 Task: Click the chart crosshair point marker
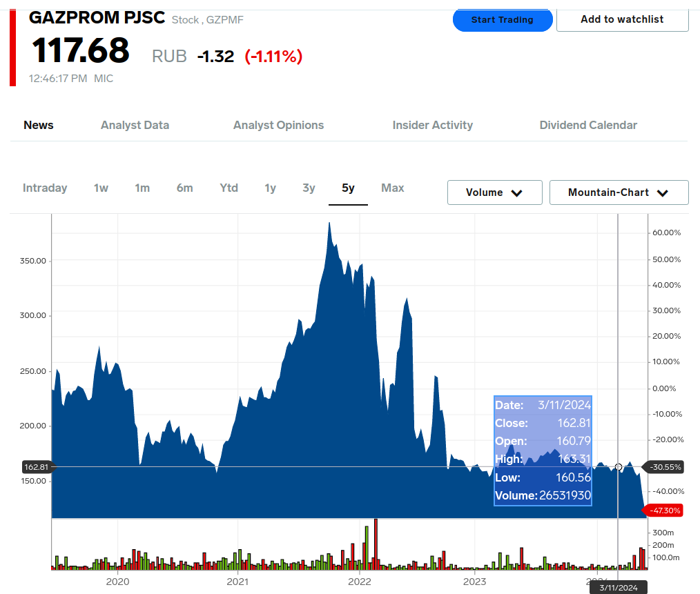click(x=619, y=467)
